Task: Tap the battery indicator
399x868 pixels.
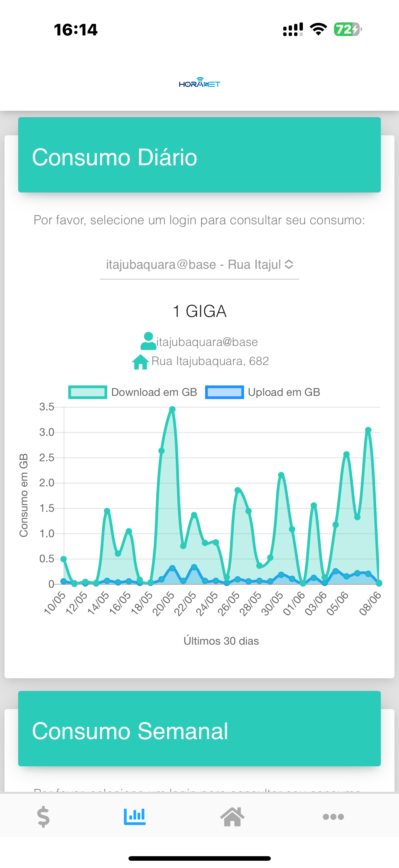Action: click(x=348, y=29)
